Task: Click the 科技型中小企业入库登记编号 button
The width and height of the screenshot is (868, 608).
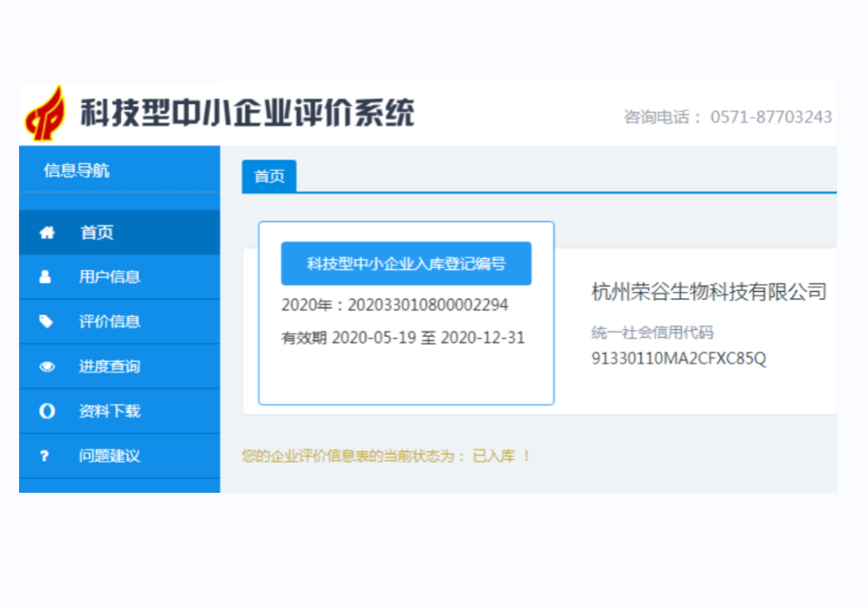Action: coord(407,263)
